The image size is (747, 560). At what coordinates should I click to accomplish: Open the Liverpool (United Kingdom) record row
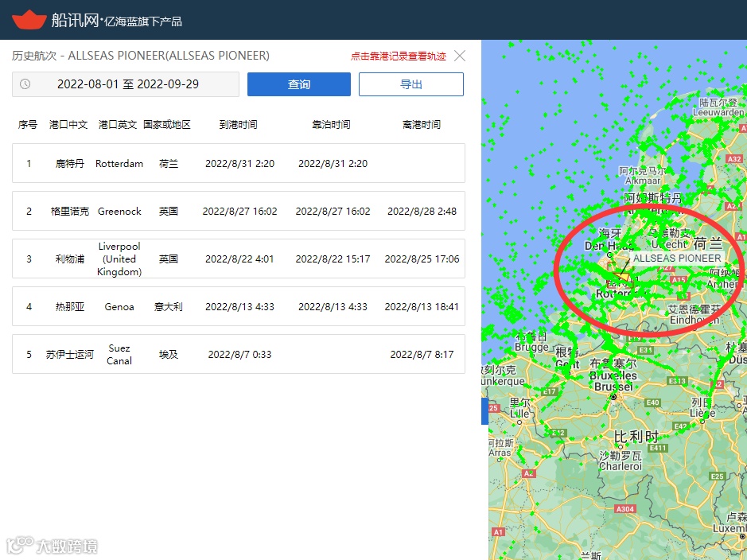pyautogui.click(x=238, y=259)
